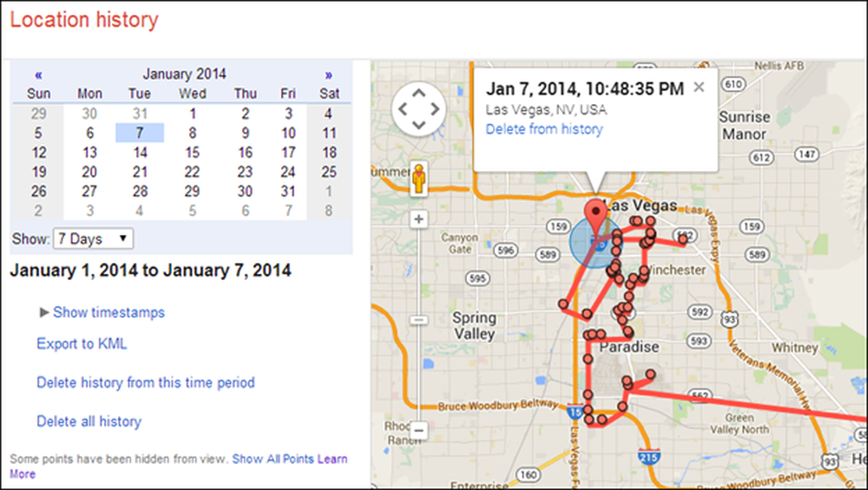Pan the map right with arrow
Screen dimensions: 868x490
[435, 109]
